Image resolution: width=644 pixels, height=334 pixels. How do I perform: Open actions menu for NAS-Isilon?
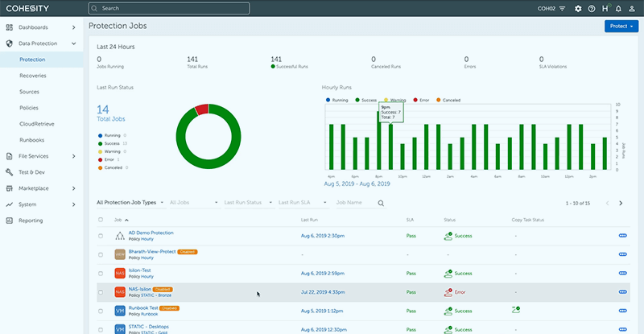point(622,291)
